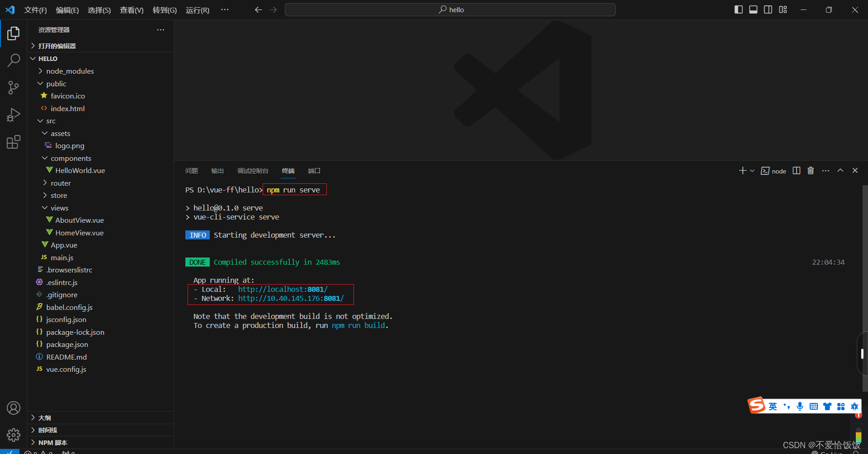Image resolution: width=868 pixels, height=454 pixels.
Task: Click the Sogou voice input microphone
Action: coord(800,406)
